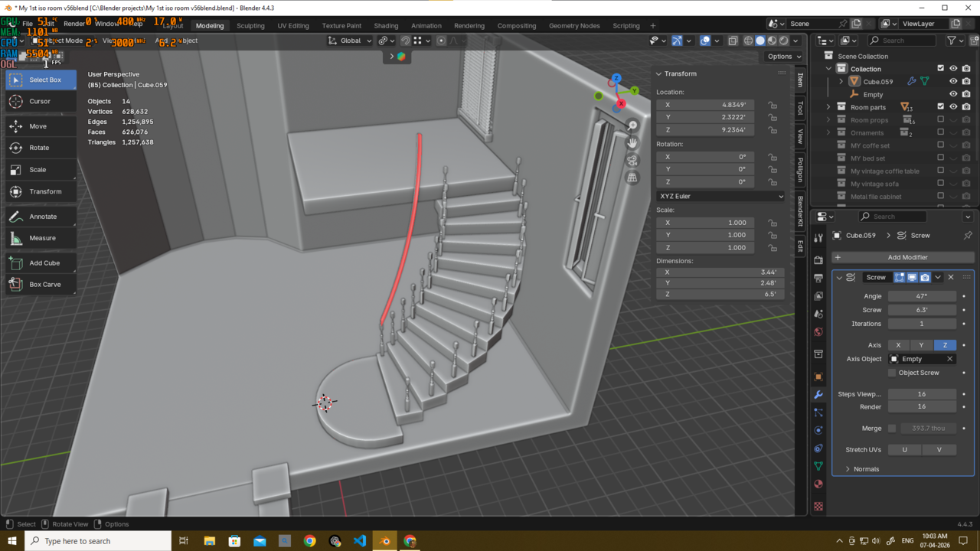980x551 pixels.
Task: Click the Add Modifier button
Action: click(903, 257)
